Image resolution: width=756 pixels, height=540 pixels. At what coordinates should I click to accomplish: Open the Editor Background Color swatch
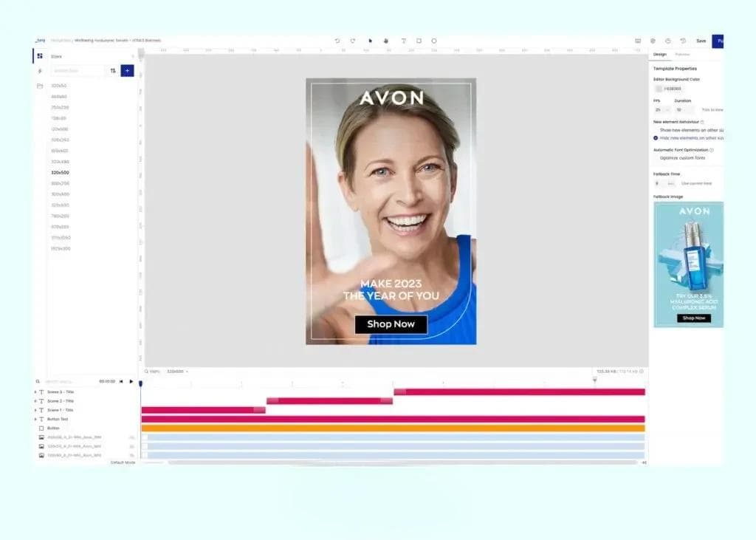point(659,89)
